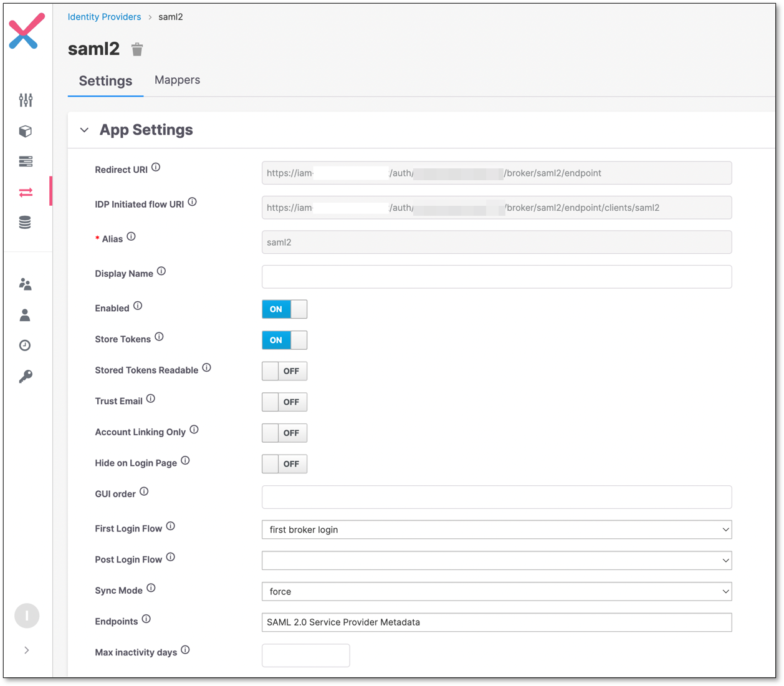Click the IDP Initiated flow URI field
The width and height of the screenshot is (784, 686).
[497, 208]
